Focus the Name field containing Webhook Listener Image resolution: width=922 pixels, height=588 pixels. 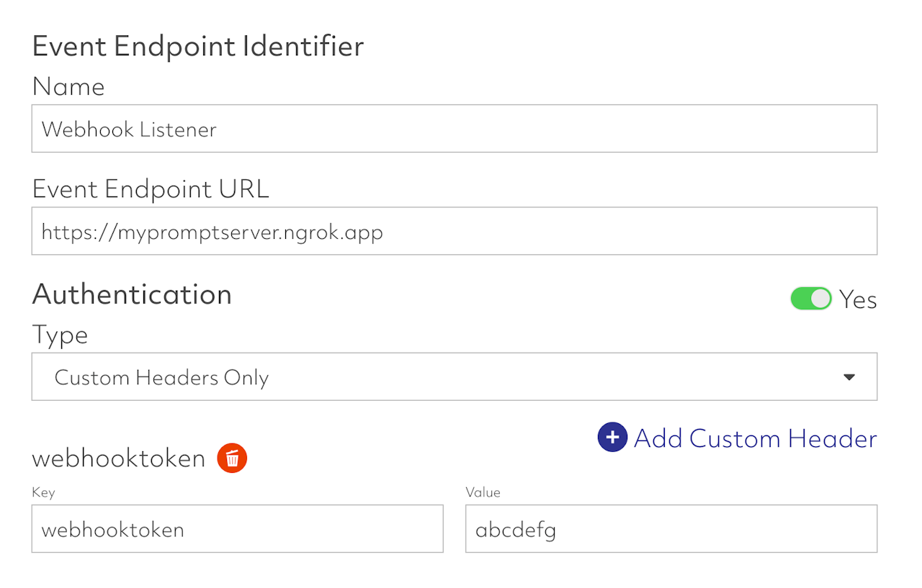(x=454, y=129)
